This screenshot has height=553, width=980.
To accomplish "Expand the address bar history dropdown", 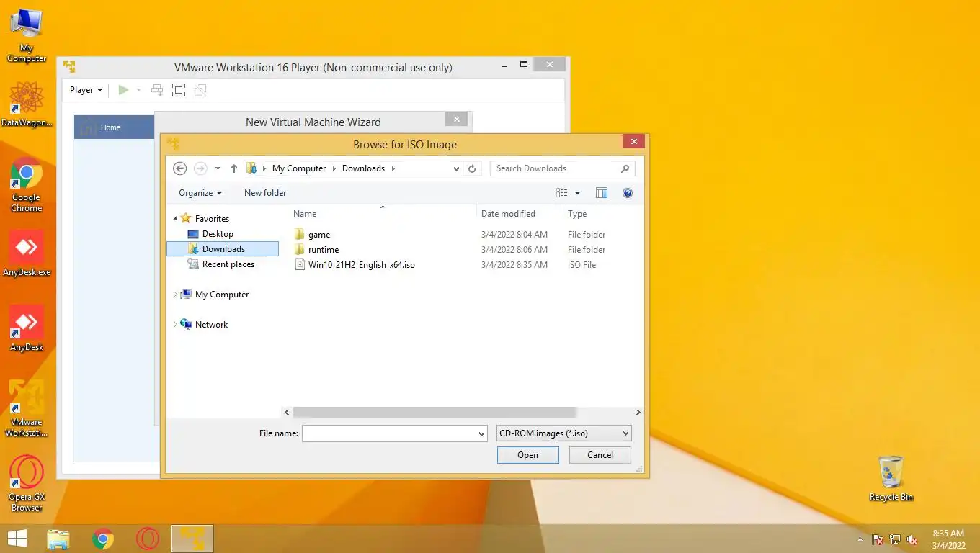I will (456, 168).
